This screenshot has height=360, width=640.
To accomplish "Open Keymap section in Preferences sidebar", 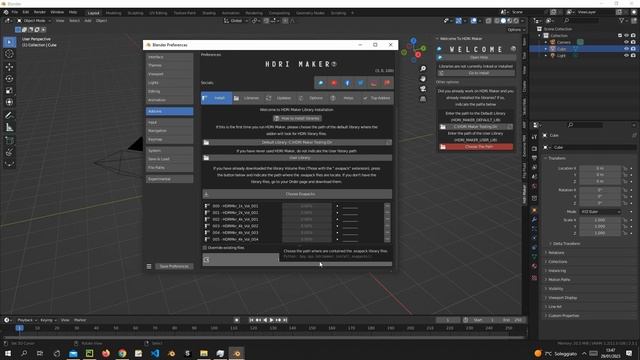I will tap(169, 140).
